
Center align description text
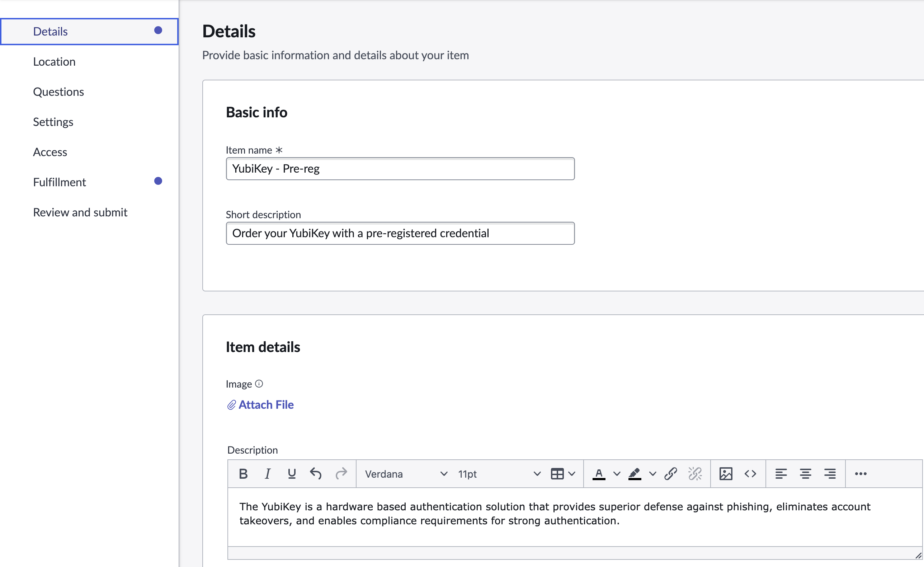pyautogui.click(x=806, y=474)
